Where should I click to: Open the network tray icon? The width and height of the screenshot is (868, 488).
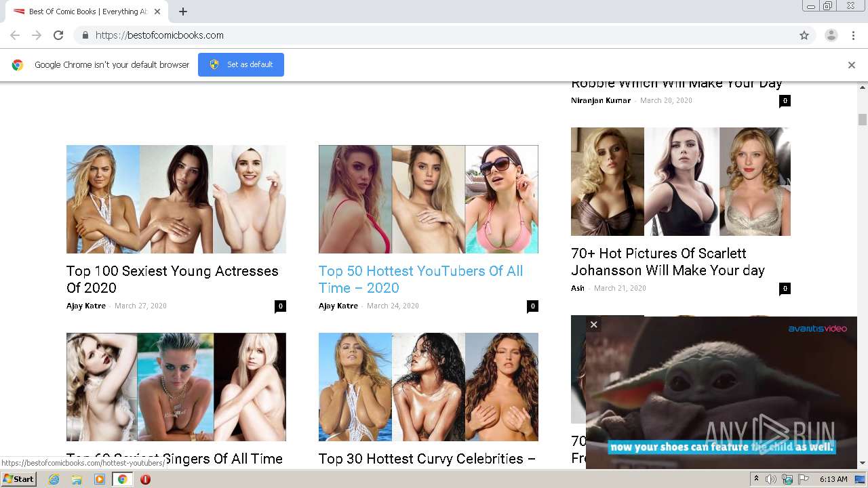pos(787,479)
